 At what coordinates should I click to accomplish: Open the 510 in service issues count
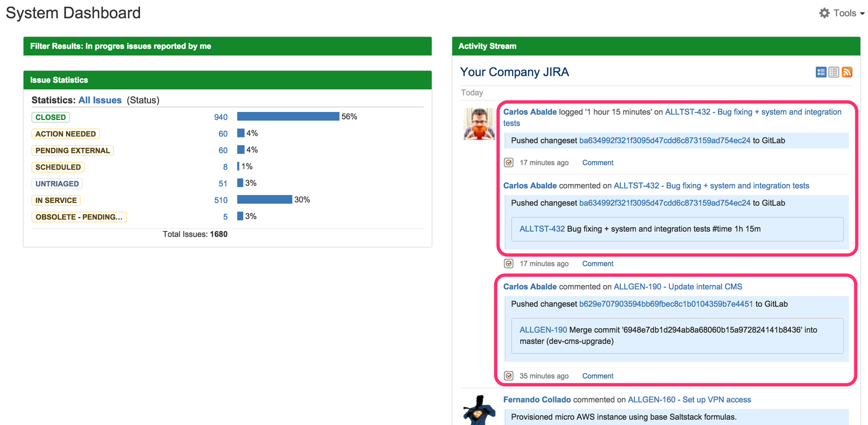[221, 200]
